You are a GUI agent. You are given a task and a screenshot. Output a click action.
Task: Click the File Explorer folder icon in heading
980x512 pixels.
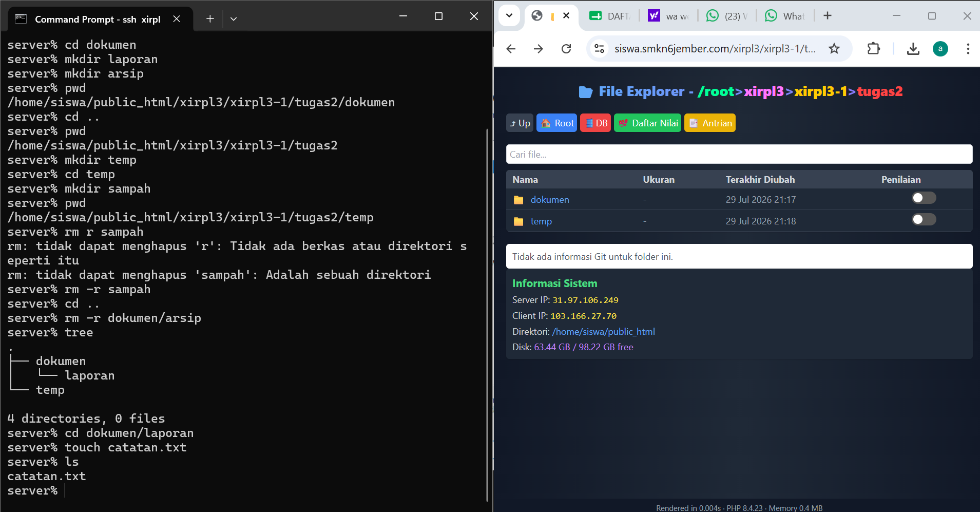coord(586,92)
